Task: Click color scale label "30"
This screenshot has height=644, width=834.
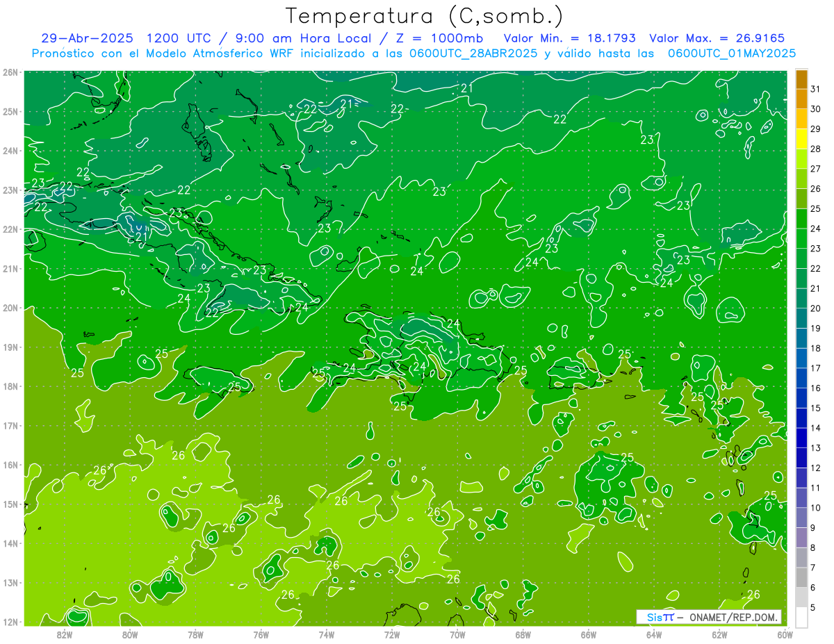Action: coord(816,109)
